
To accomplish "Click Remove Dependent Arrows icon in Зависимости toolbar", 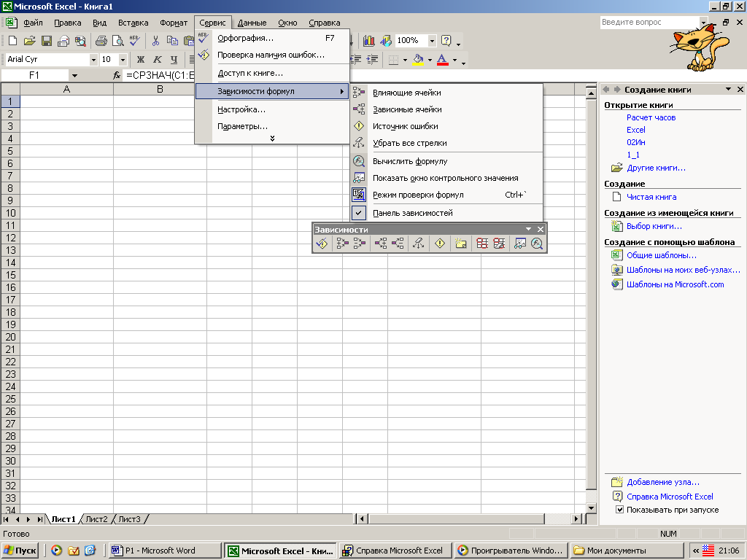I will 398,244.
